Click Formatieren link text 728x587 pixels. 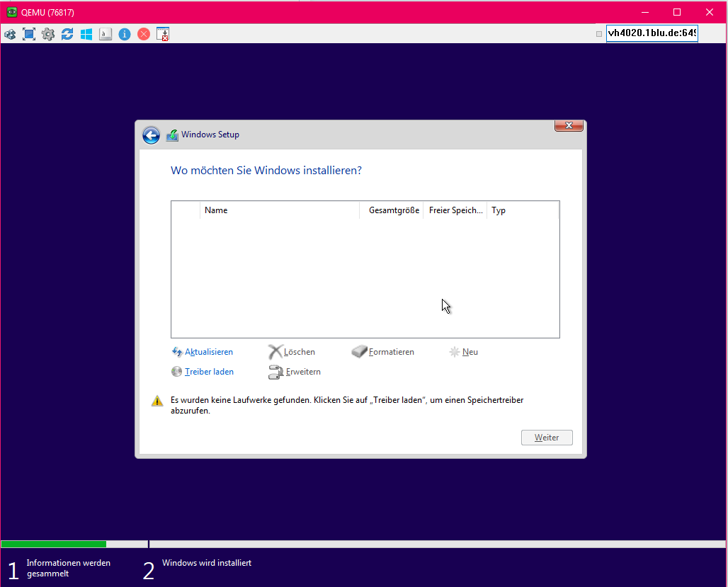pyautogui.click(x=392, y=352)
